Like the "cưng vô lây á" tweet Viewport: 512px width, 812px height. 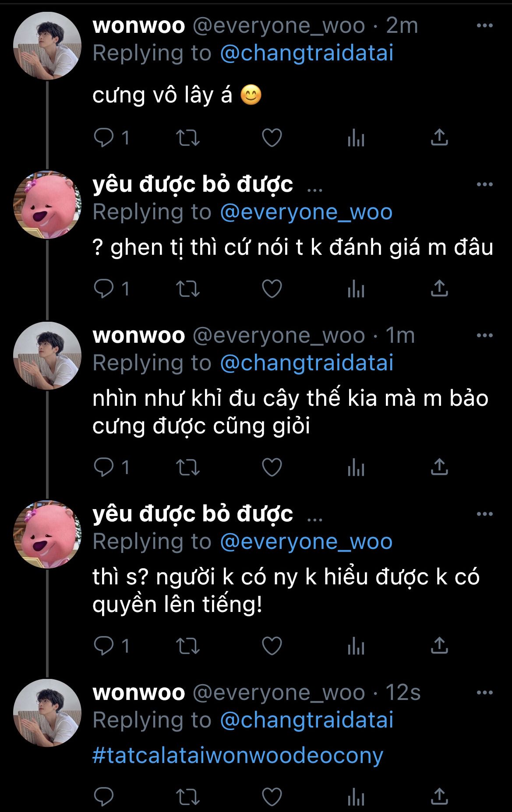coord(272,138)
